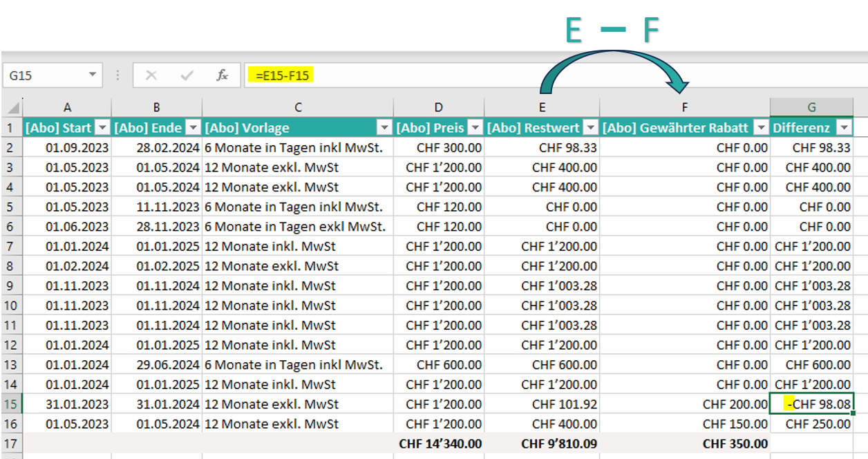The width and height of the screenshot is (868, 459).
Task: Click into the formula bar showing =E15-F15
Action: point(484,75)
